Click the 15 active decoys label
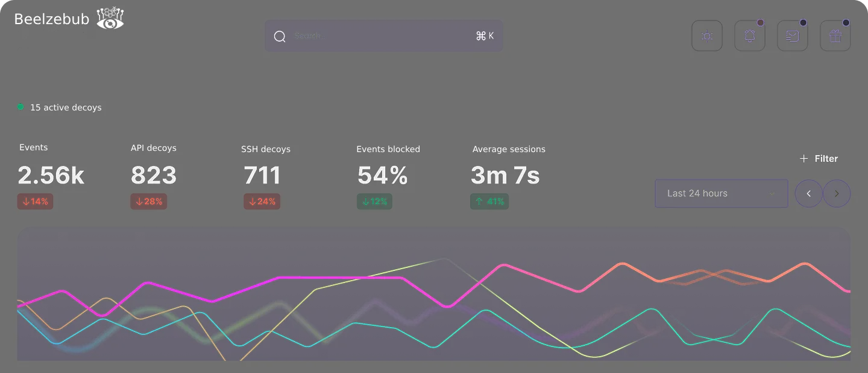This screenshot has width=868, height=373. tap(66, 107)
